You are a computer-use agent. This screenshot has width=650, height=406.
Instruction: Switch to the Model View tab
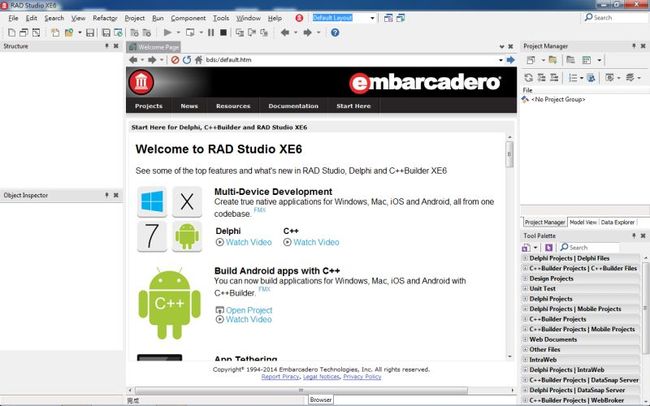click(583, 222)
